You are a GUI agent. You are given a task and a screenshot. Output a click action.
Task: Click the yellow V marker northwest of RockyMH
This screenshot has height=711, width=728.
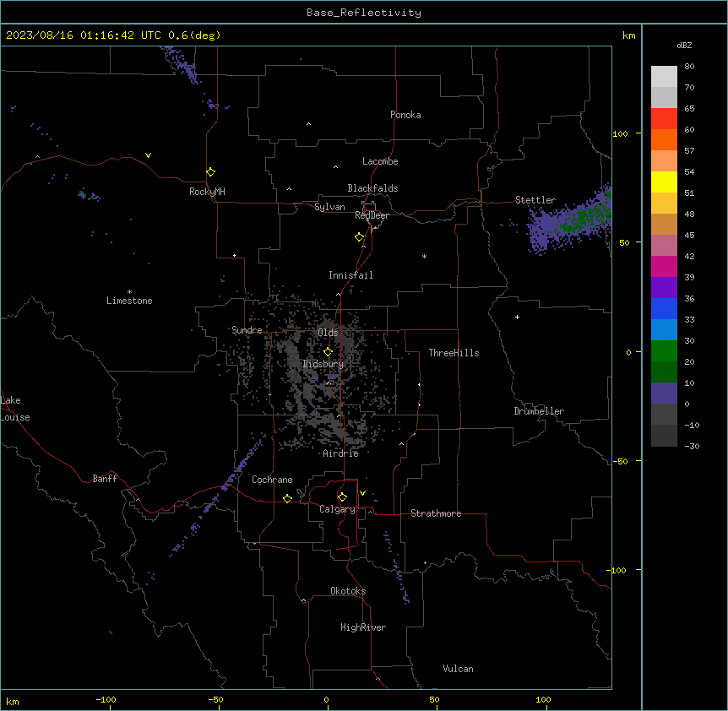click(148, 155)
